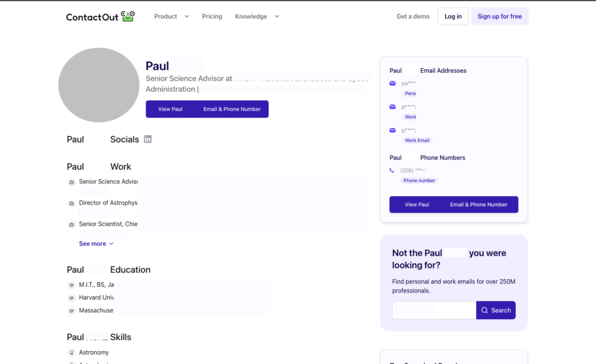Click the badge icon beside Astronomy skill

(x=72, y=352)
